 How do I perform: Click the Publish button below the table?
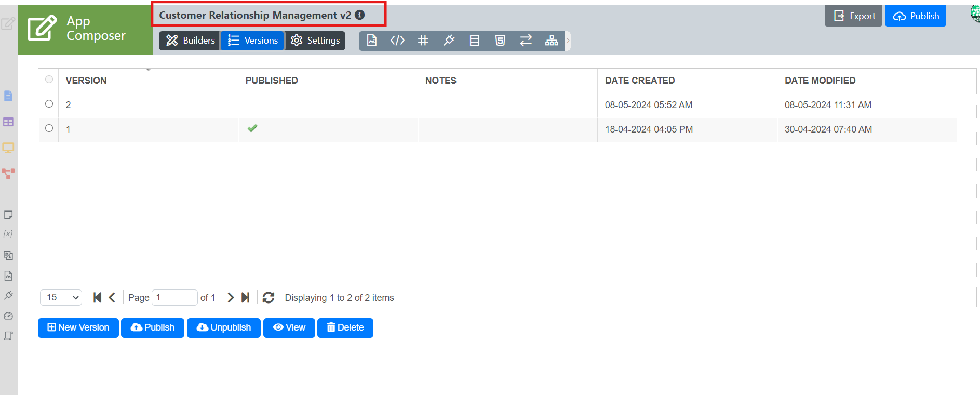(x=153, y=328)
